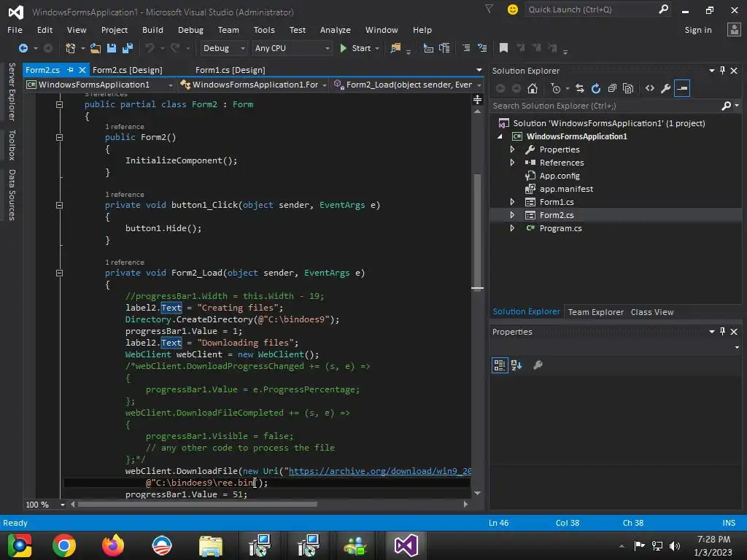Screen dimensions: 747x560
Task: Click the archive.org URL in code
Action: pyautogui.click(x=380, y=471)
